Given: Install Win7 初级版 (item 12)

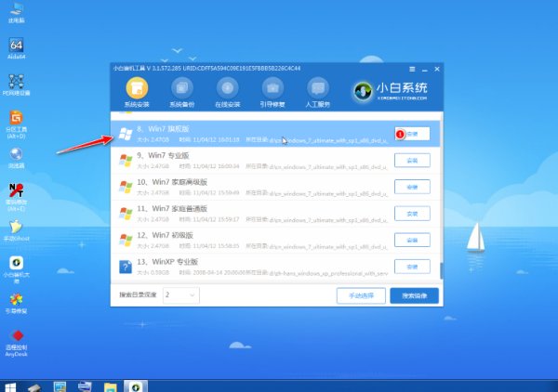Looking at the screenshot, I should [412, 240].
